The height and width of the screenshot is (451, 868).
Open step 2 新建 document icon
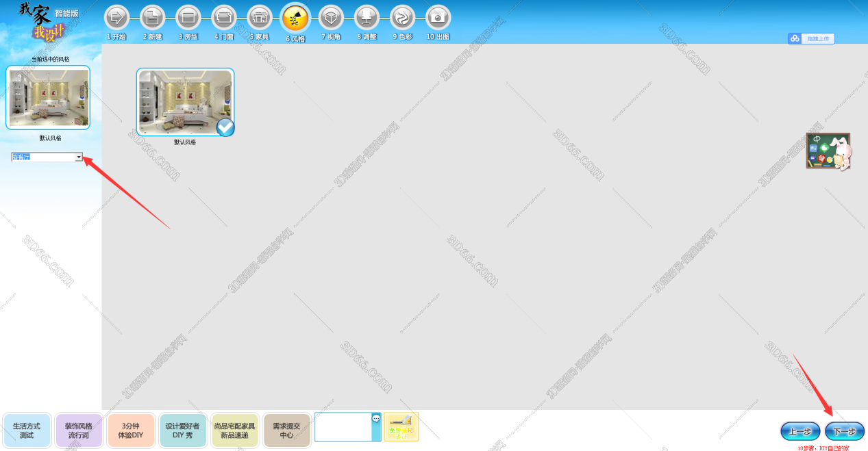coord(152,18)
